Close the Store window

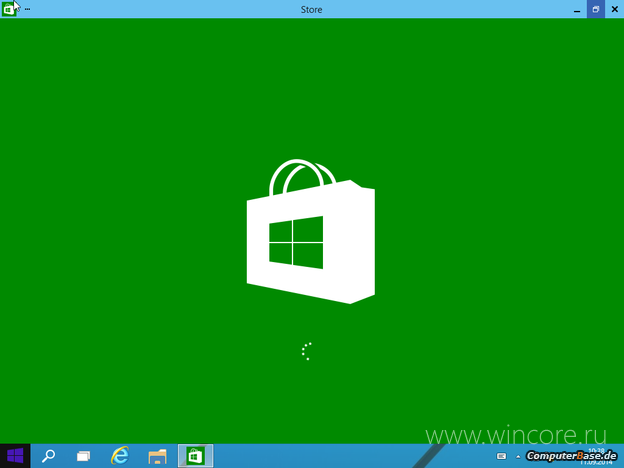point(614,9)
